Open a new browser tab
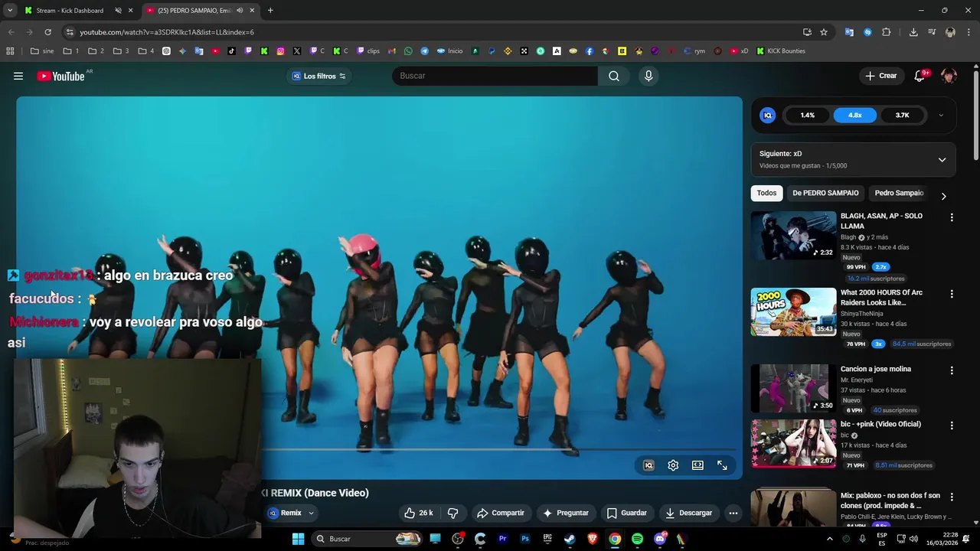This screenshot has height=551, width=980. pyautogui.click(x=270, y=11)
